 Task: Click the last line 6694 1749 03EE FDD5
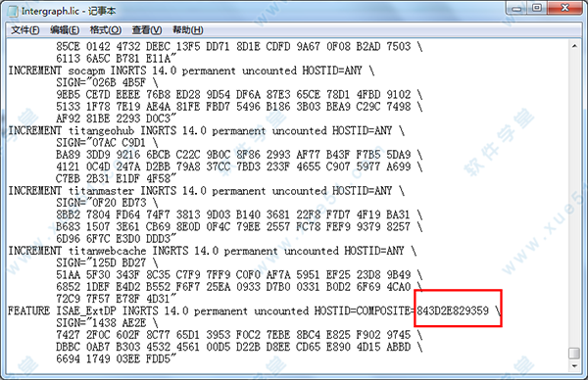coord(116,358)
